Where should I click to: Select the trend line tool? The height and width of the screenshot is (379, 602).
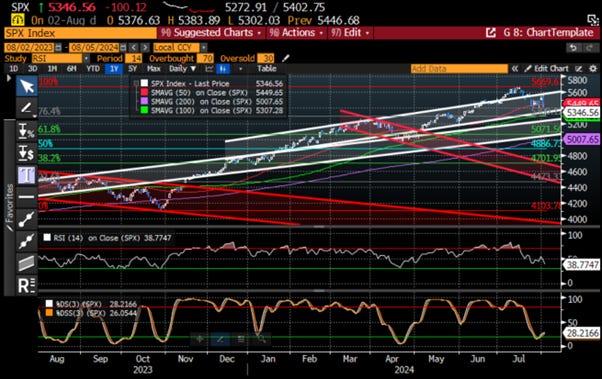click(x=26, y=219)
